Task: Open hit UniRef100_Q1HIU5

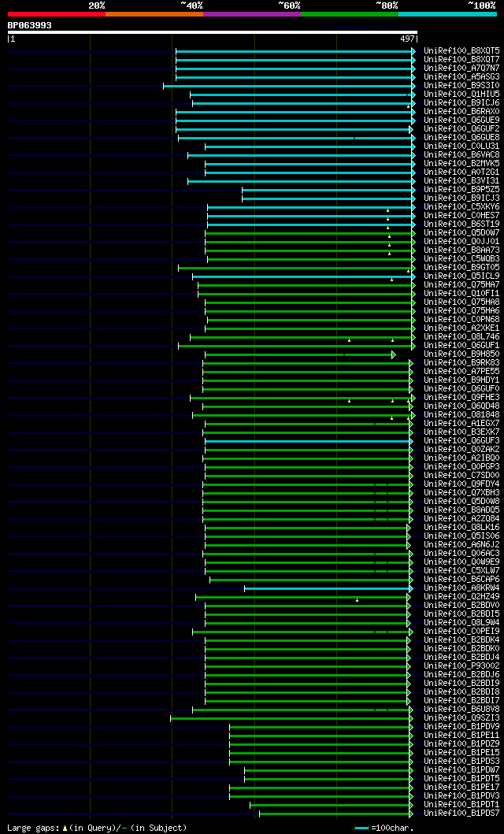Action: coord(462,95)
